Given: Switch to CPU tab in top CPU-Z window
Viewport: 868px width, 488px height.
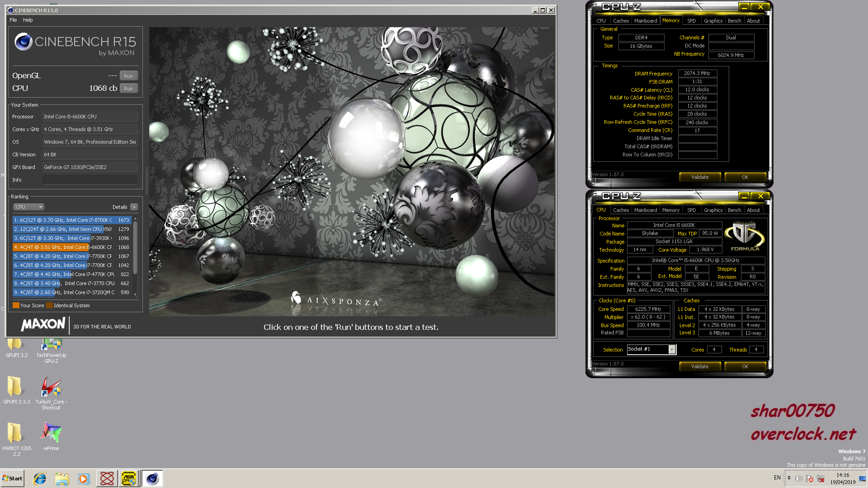Looking at the screenshot, I should (x=601, y=21).
